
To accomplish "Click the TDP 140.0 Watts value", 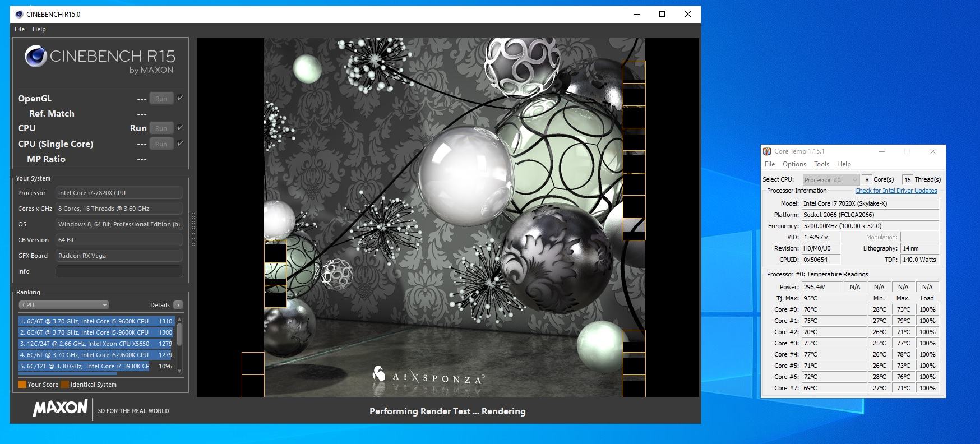I will click(x=919, y=260).
